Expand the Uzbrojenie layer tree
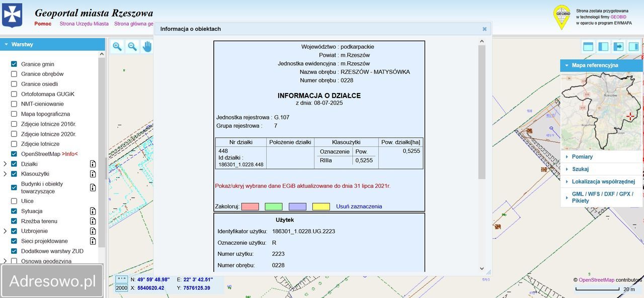The height and width of the screenshot is (298, 644). point(5,231)
